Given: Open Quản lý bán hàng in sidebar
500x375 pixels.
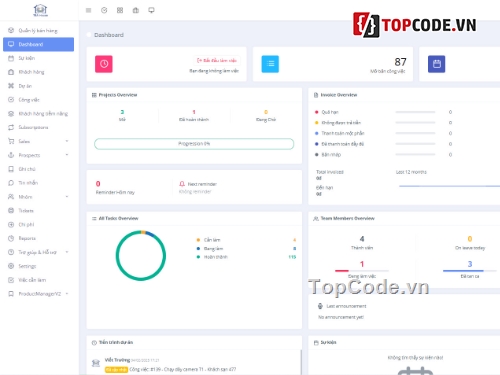Looking at the screenshot, I should click(x=38, y=30).
